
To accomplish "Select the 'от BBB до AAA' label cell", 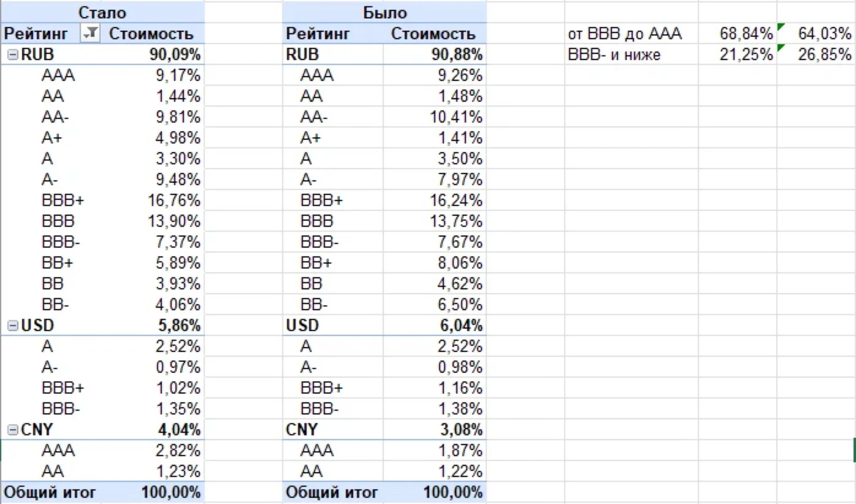I will [632, 33].
